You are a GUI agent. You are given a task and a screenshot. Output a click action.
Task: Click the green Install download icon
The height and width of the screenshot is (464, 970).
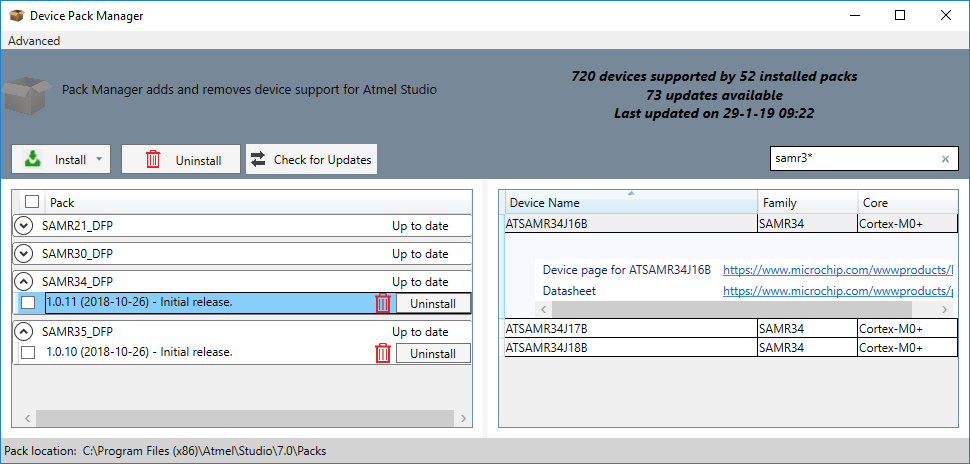(33, 159)
